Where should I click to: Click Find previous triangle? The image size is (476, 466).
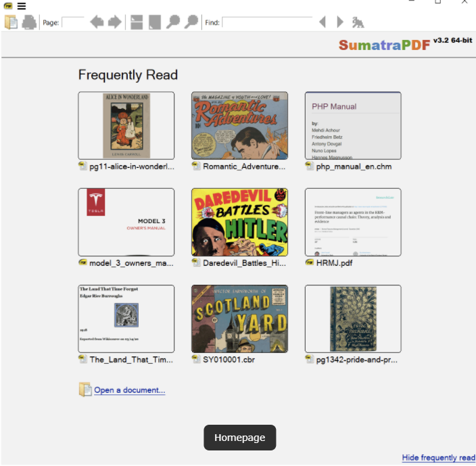[323, 22]
